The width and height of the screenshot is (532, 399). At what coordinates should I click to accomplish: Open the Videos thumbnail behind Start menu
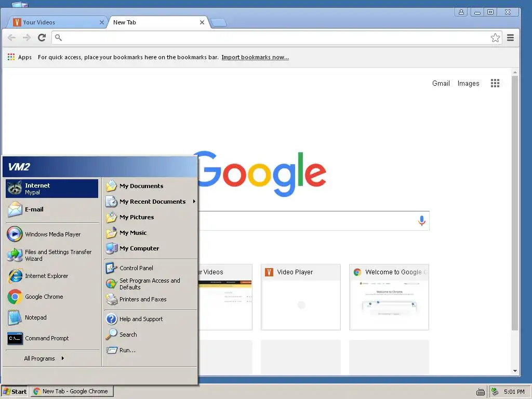click(225, 297)
